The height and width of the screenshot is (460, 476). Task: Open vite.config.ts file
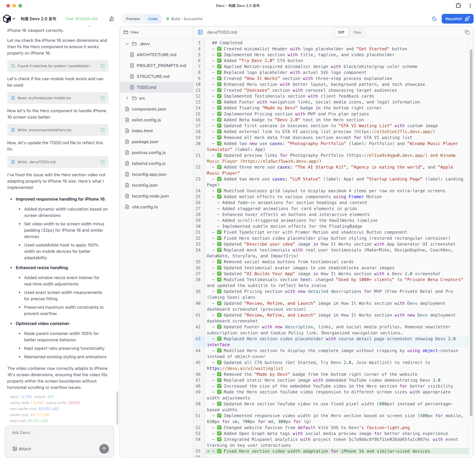point(156,207)
